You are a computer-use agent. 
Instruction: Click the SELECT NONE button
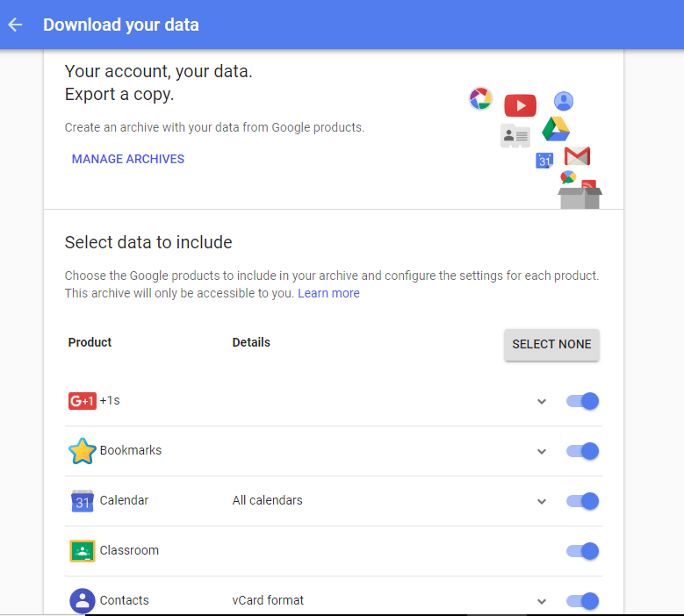pos(551,344)
